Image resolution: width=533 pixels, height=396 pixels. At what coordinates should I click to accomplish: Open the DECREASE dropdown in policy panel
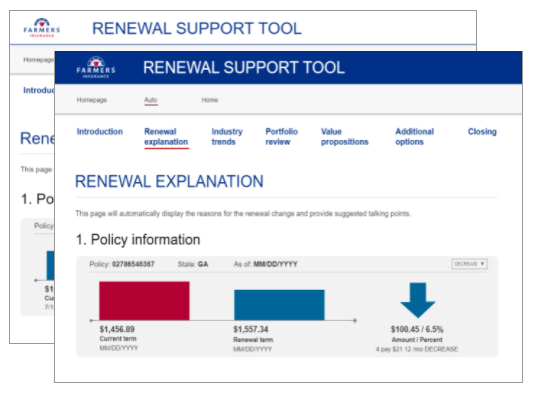tap(469, 264)
